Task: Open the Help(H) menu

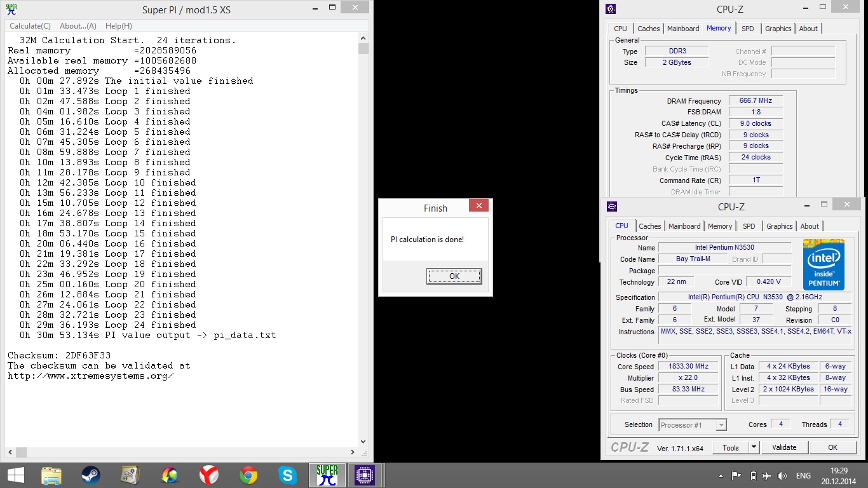Action: tap(119, 26)
